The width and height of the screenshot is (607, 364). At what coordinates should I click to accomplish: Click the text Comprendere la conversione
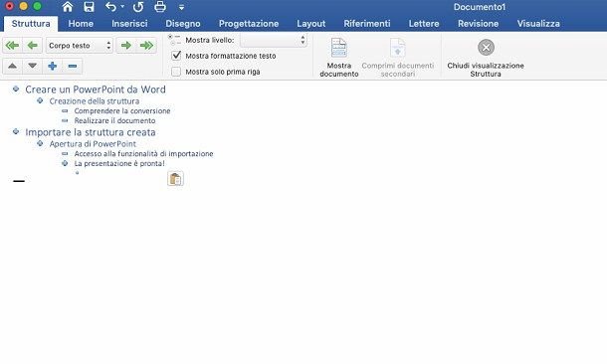(122, 111)
